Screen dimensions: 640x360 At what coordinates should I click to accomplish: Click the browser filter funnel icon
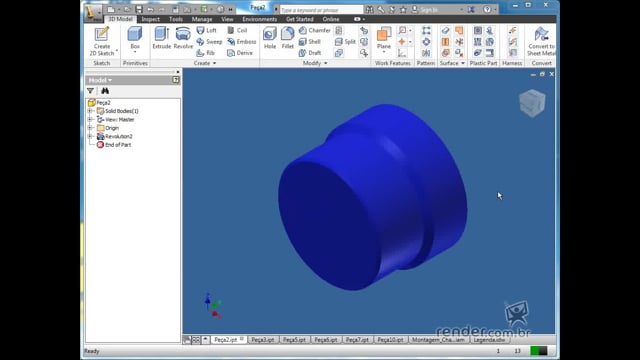click(x=91, y=91)
